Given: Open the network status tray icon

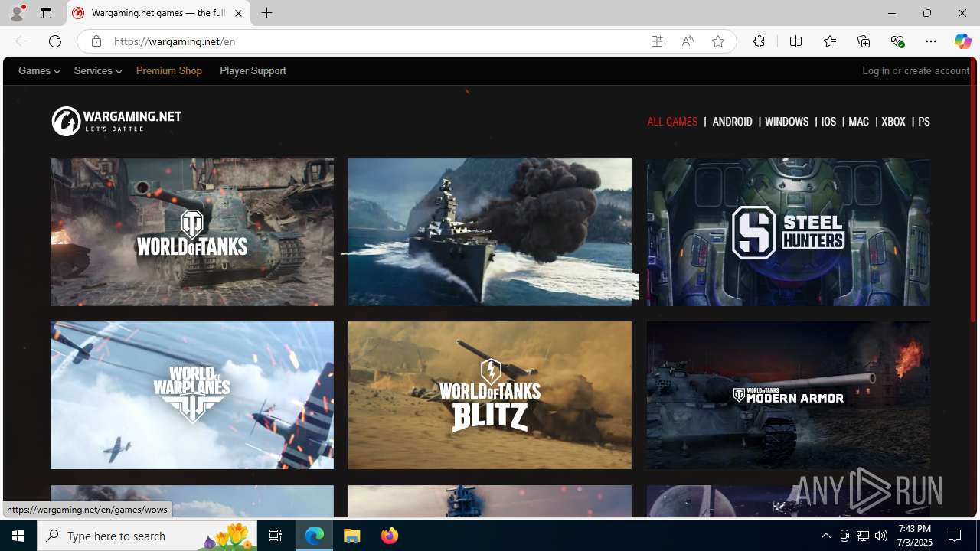Looking at the screenshot, I should point(863,536).
